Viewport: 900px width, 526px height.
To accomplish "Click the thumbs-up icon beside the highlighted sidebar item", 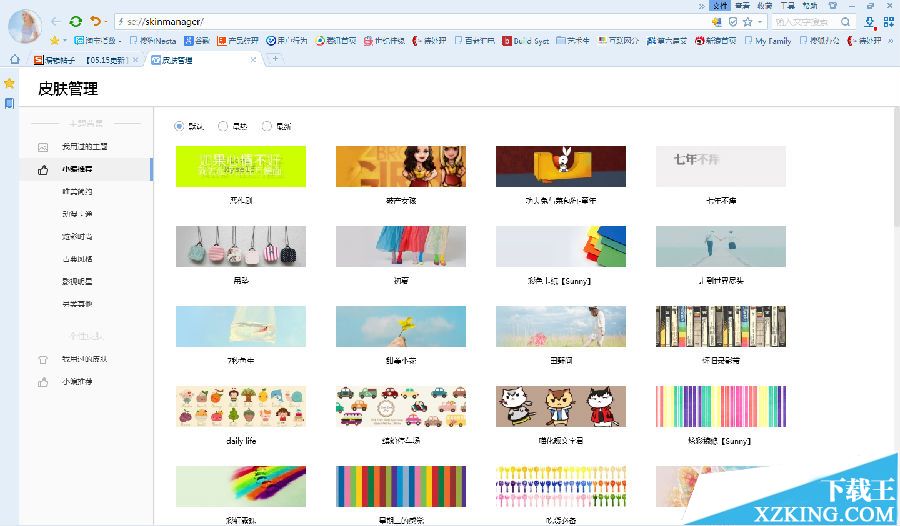I will coord(43,170).
